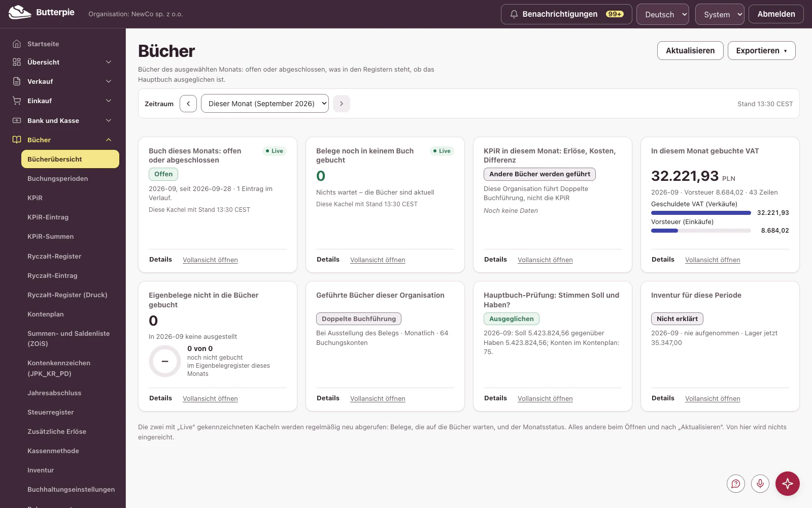Select the Bücherübersicht sidebar item
Image resolution: width=812 pixels, height=508 pixels.
[70, 159]
